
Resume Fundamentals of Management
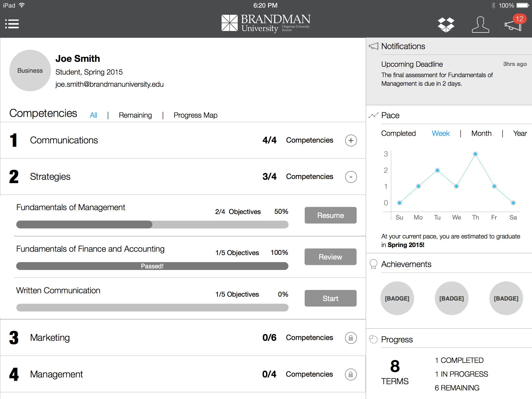tap(330, 215)
